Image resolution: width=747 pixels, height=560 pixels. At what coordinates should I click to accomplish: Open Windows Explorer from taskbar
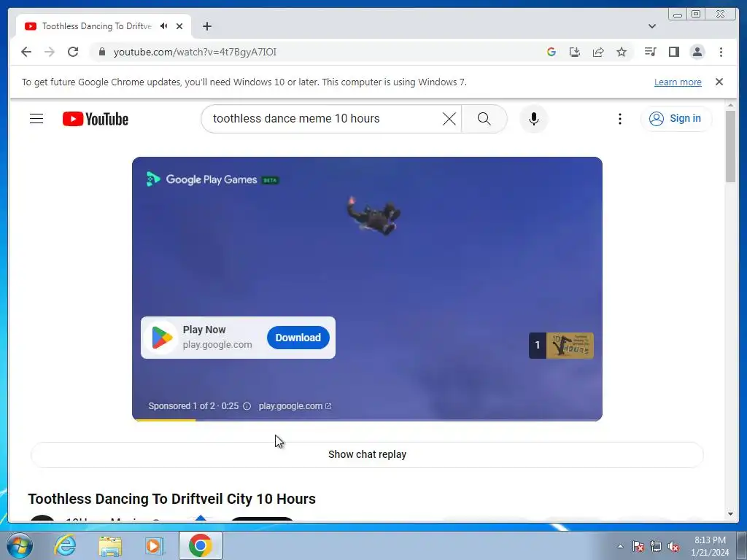(110, 545)
